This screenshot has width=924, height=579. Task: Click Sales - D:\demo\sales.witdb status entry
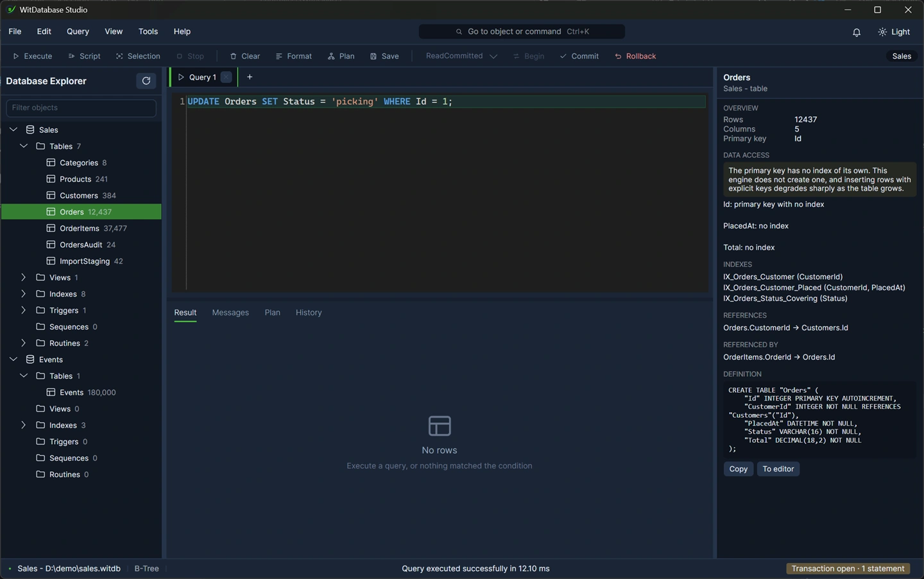point(69,569)
